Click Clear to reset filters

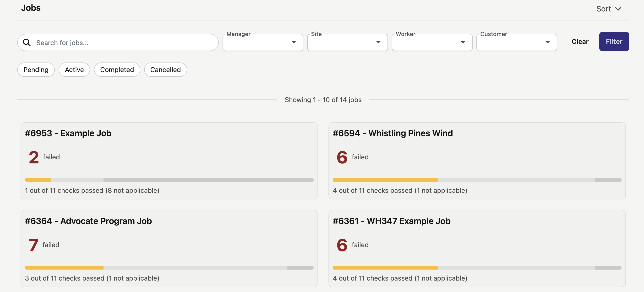[x=580, y=42]
